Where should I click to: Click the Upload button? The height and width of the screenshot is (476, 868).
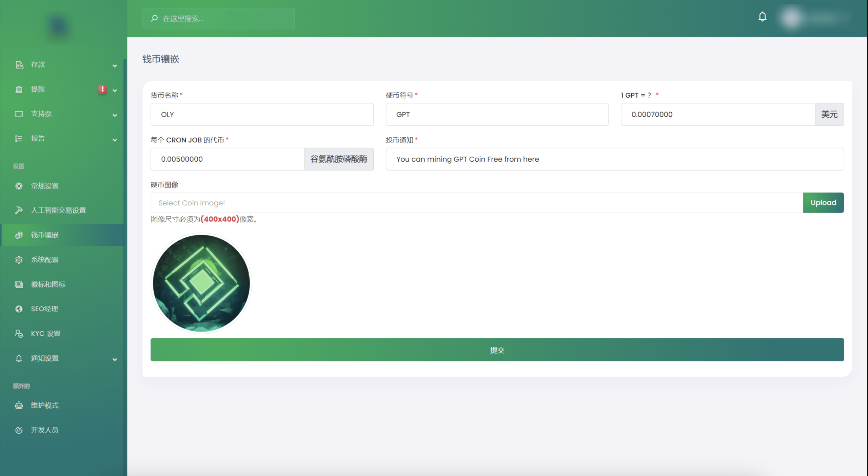coord(823,203)
